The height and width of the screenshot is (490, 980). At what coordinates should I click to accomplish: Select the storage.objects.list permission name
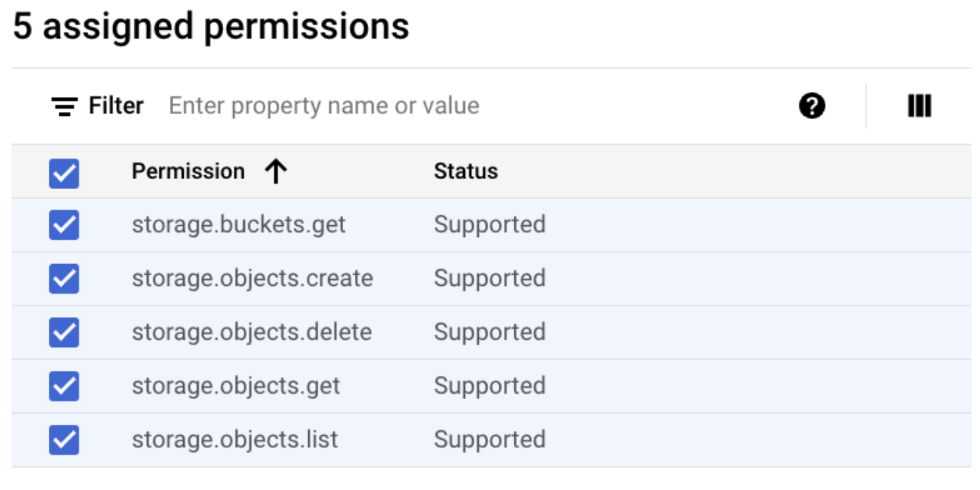(234, 440)
